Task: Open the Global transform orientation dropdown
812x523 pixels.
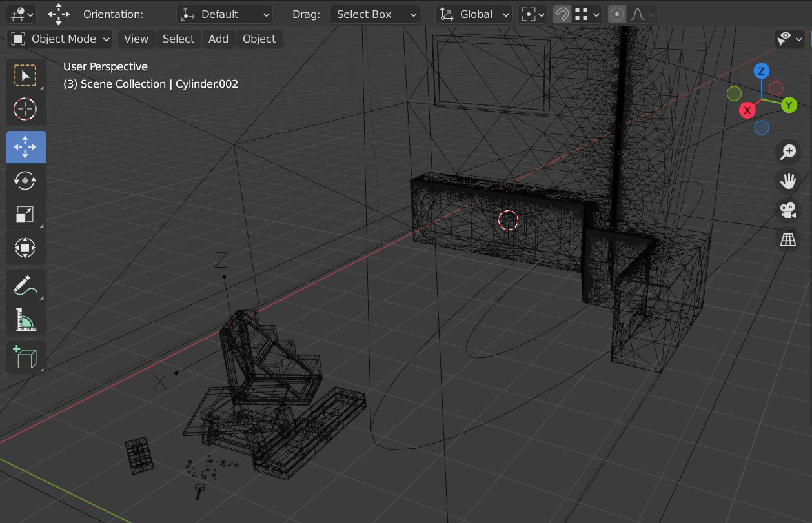Action: 474,14
